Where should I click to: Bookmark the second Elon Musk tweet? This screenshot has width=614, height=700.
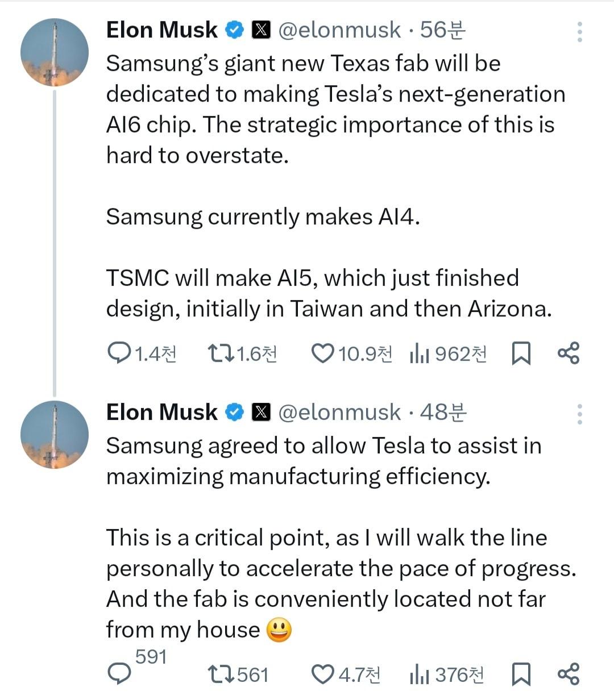521,674
